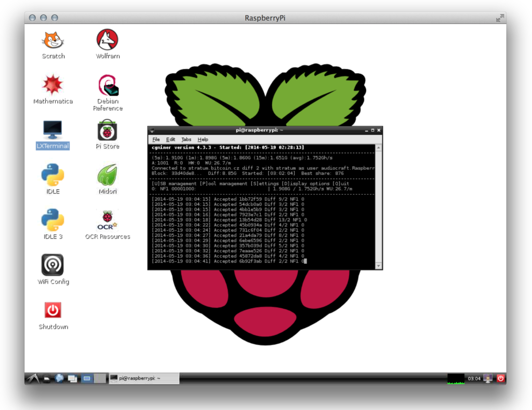Click the red power icon in the panel
This screenshot has height=410, width=532.
click(x=500, y=378)
